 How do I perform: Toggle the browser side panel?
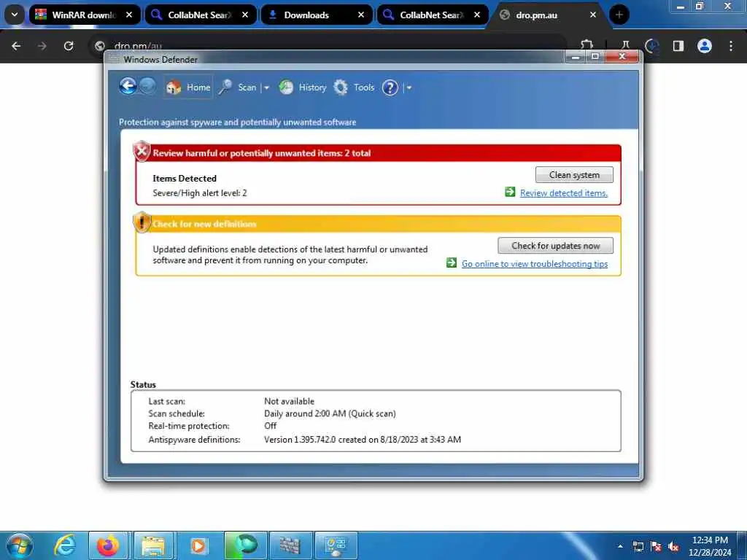[678, 46]
